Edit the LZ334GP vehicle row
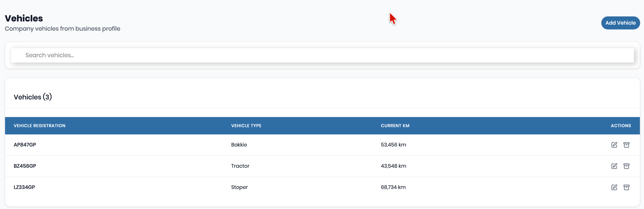The width and height of the screenshot is (644, 209). point(614,187)
